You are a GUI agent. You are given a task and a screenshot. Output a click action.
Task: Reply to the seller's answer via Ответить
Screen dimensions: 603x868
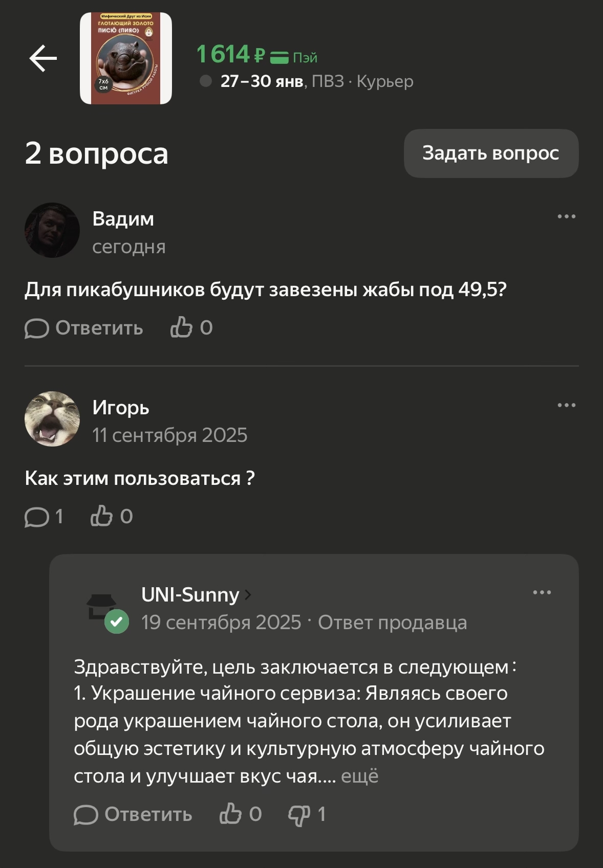tap(133, 814)
